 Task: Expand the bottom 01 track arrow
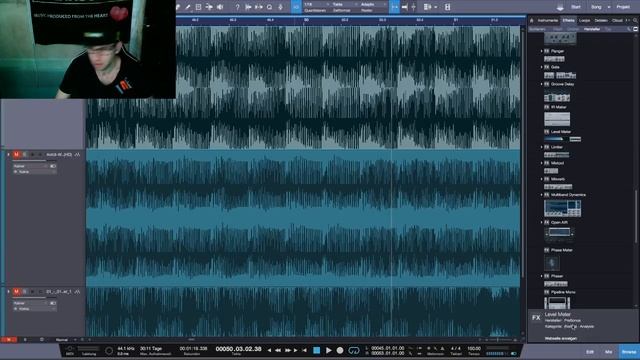tap(8, 292)
